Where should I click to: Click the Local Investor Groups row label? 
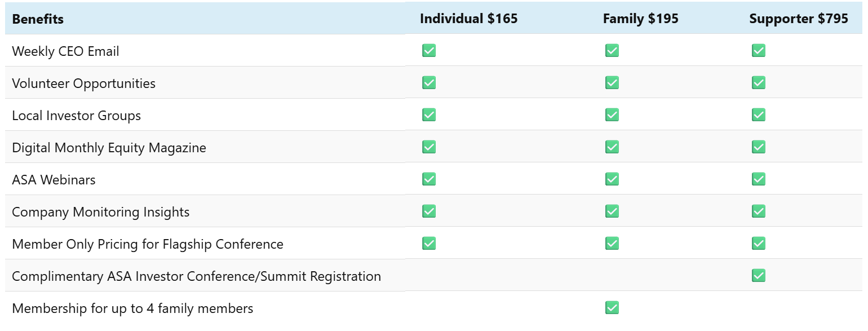(x=77, y=116)
